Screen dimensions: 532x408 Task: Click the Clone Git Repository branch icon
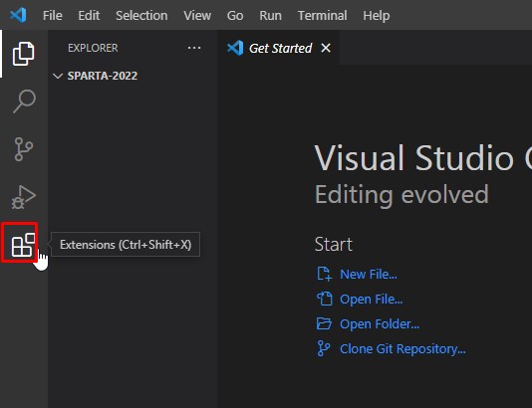tap(324, 348)
